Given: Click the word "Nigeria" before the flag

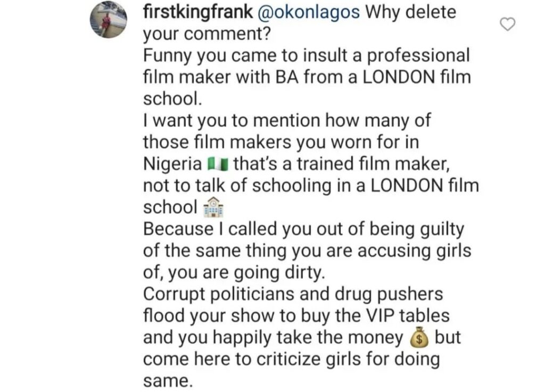Looking at the screenshot, I should click(x=172, y=164).
